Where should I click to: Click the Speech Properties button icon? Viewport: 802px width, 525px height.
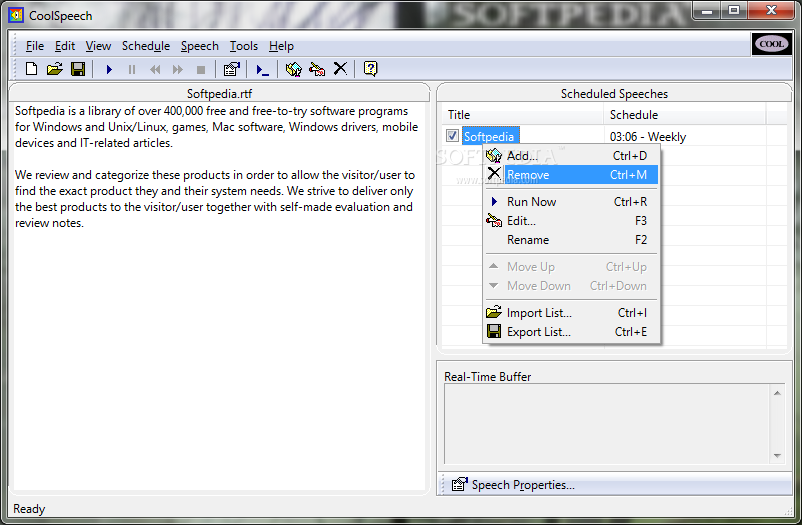[459, 484]
